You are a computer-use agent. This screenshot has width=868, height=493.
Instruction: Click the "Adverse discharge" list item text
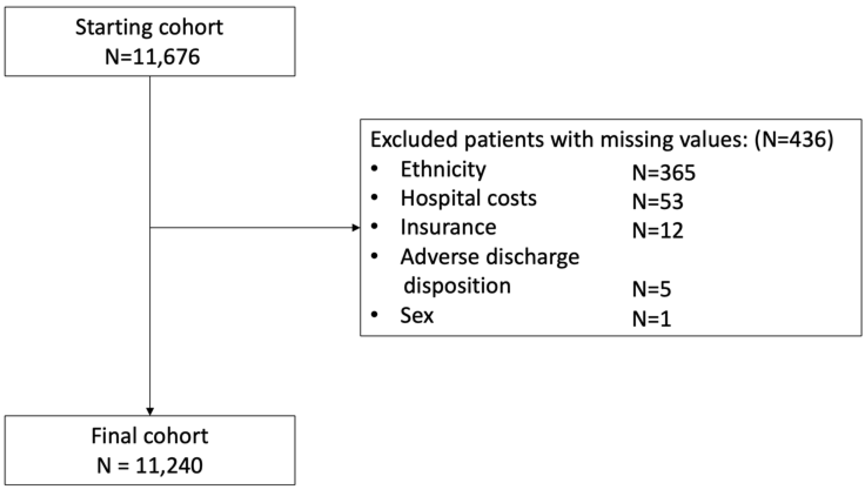pyautogui.click(x=490, y=257)
